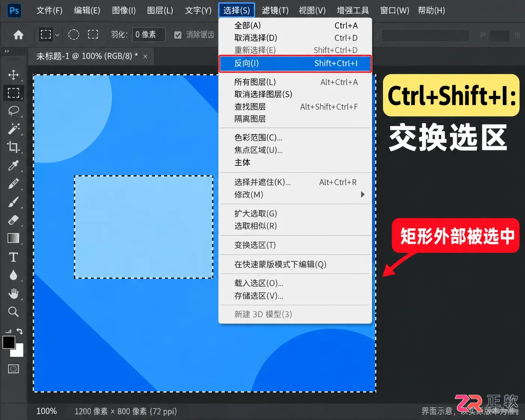
Task: Choose 全部(A) select all entry
Action: [x=295, y=25]
